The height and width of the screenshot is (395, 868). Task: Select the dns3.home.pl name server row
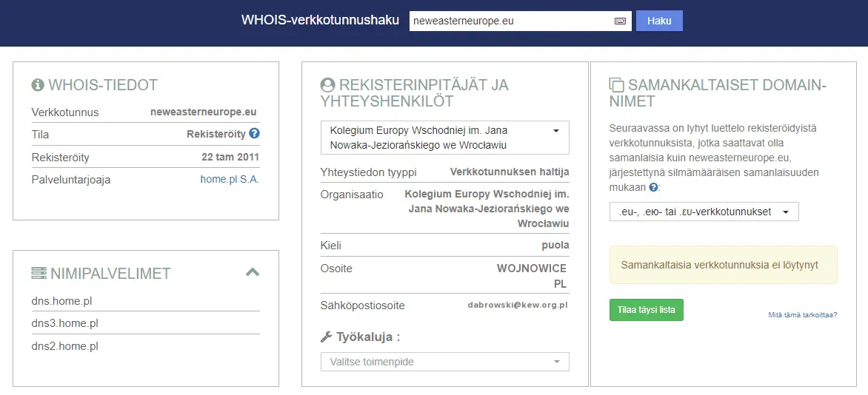146,323
